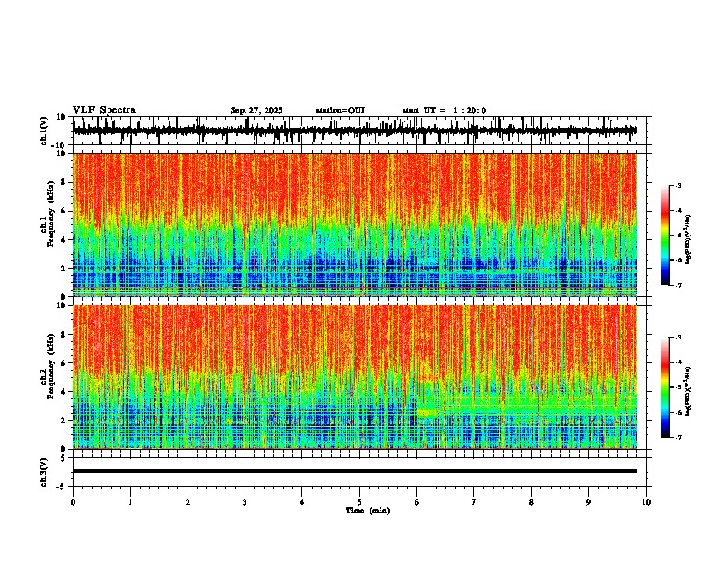Click the "ch.3(V)" axis label
The height and width of the screenshot is (563, 728).
(x=44, y=472)
